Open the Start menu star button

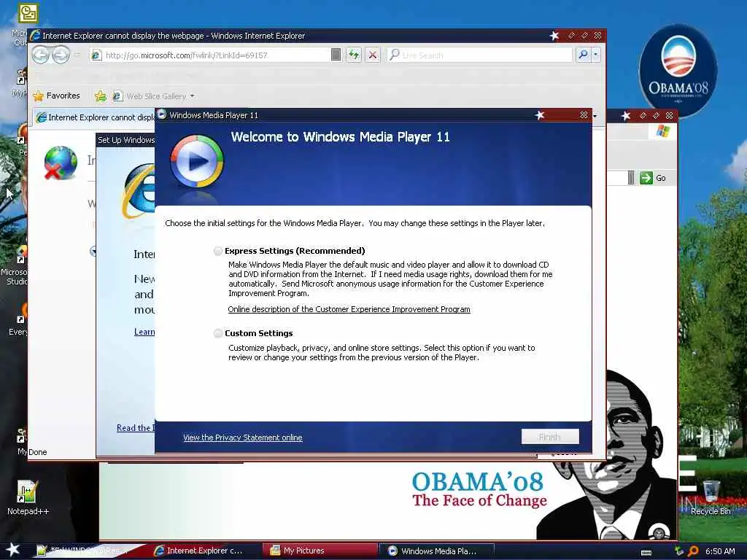click(12, 550)
